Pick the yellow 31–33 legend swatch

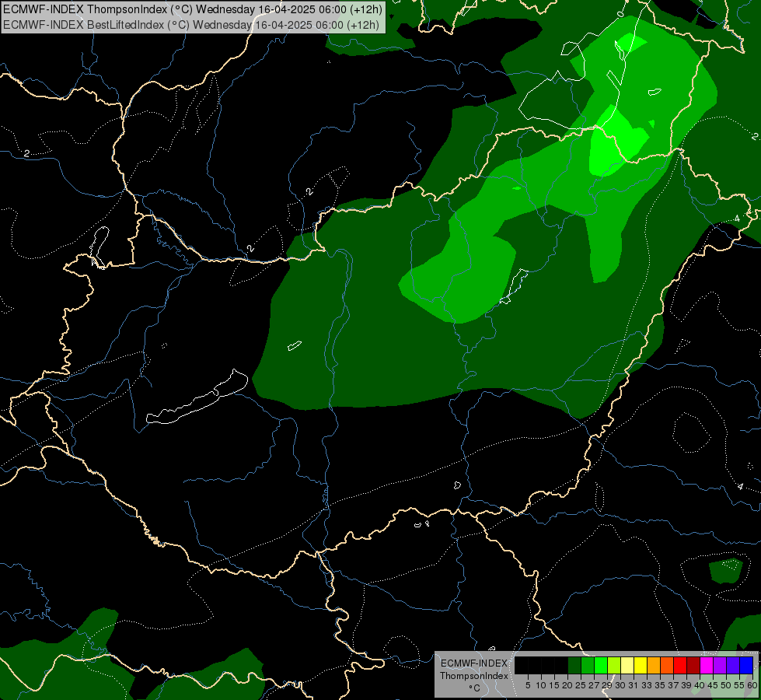click(641, 665)
